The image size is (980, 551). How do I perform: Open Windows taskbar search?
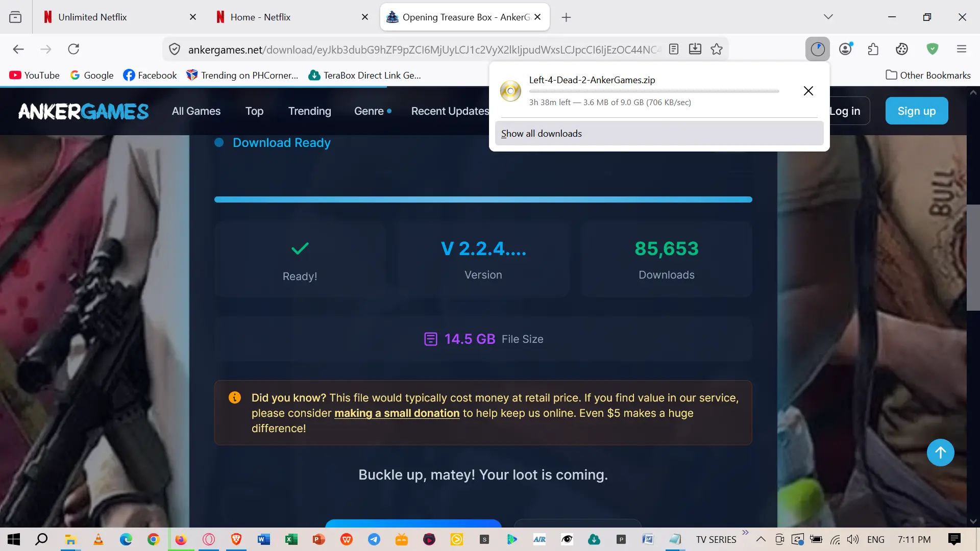click(41, 539)
